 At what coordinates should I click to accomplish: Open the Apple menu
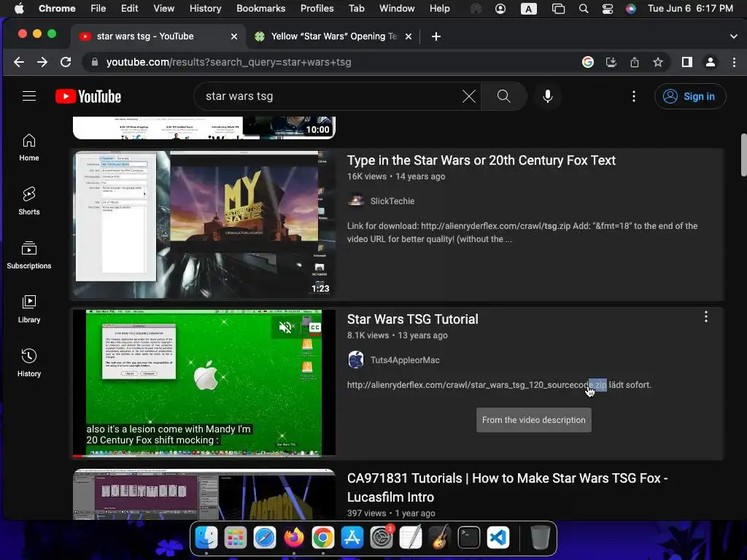[x=19, y=8]
